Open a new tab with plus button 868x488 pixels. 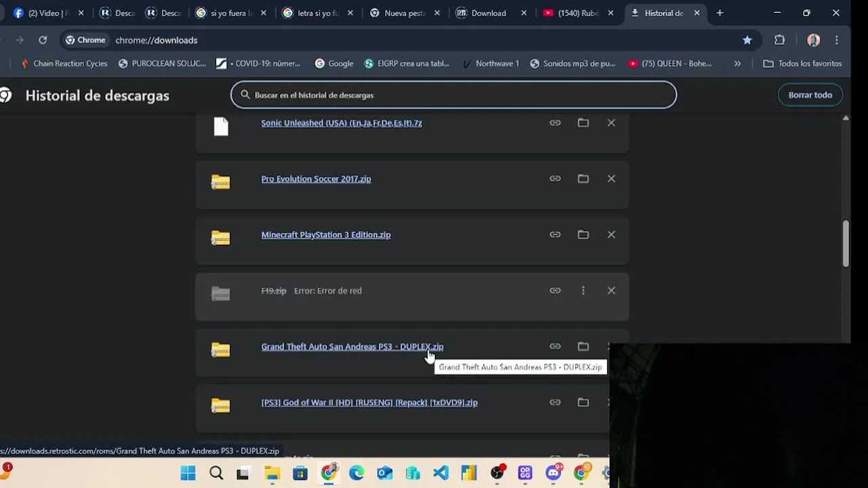tap(719, 13)
